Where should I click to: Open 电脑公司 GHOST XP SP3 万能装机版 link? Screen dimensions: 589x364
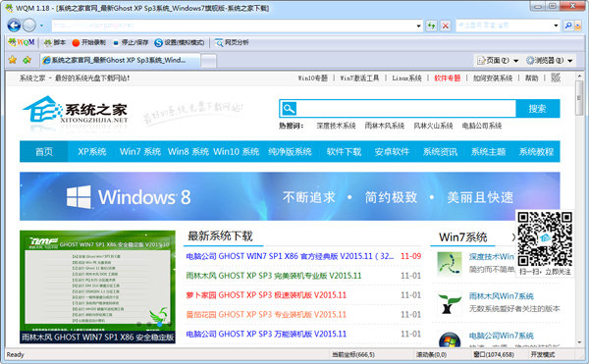266,334
